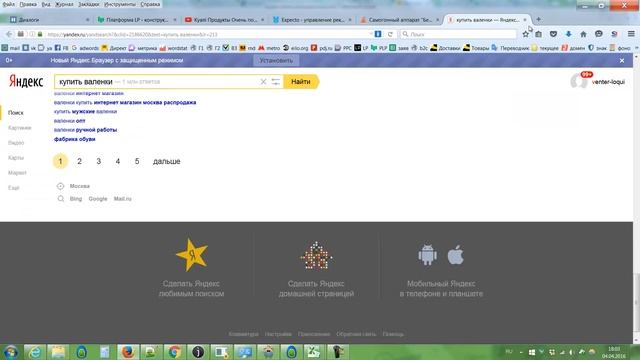Click the Найти search button

301,82
